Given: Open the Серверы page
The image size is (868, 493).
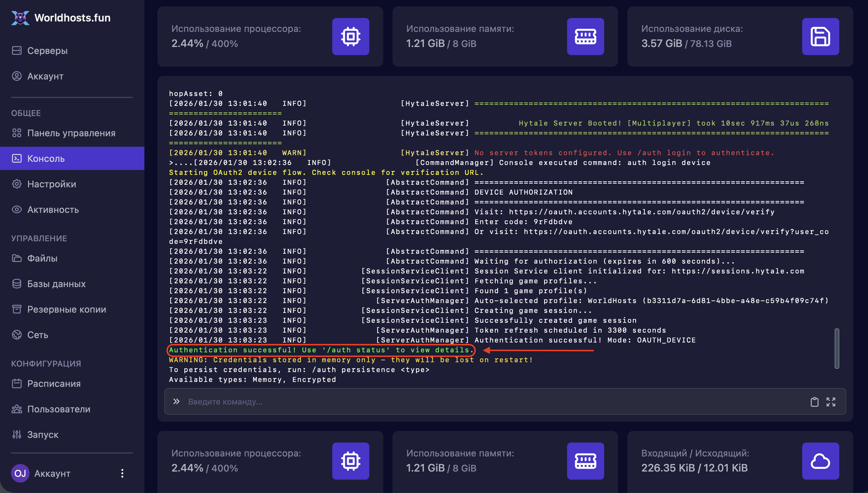Looking at the screenshot, I should pyautogui.click(x=47, y=51).
